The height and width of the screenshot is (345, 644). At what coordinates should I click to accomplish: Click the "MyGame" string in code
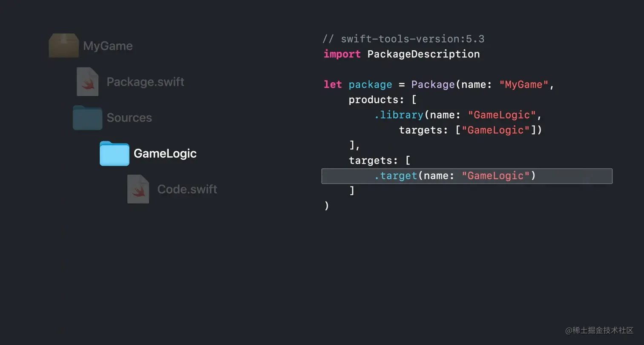(x=523, y=84)
